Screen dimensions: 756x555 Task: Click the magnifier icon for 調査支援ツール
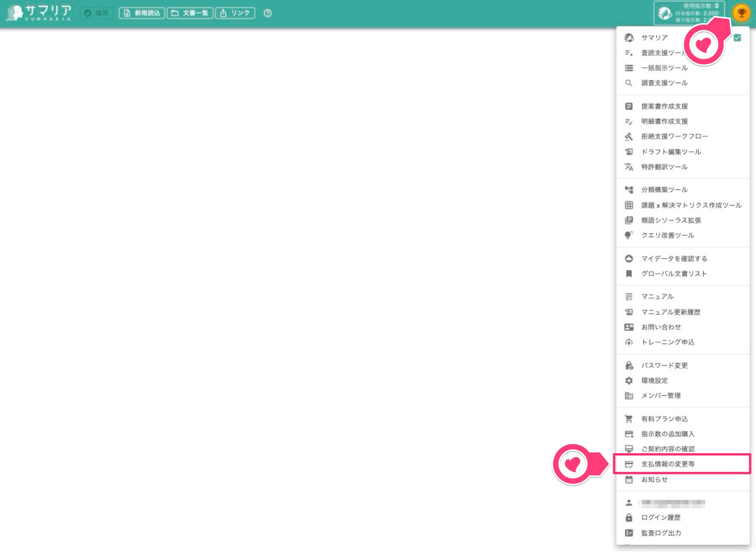pos(629,83)
